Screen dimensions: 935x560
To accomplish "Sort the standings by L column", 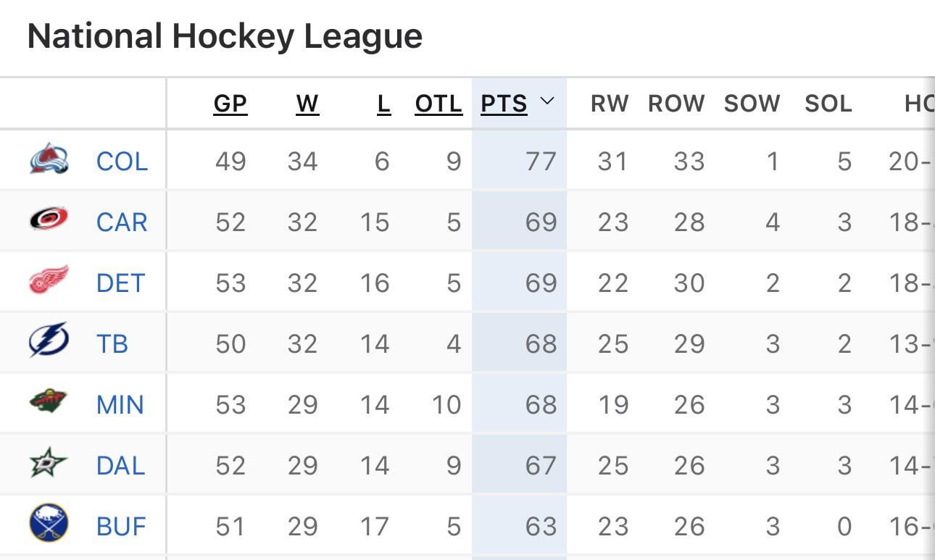I will point(384,102).
